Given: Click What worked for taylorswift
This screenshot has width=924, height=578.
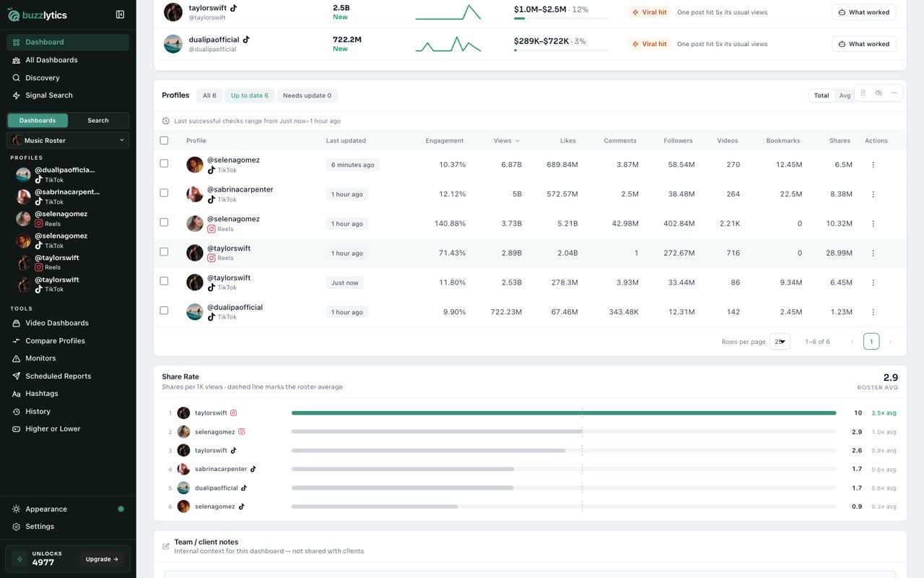Looking at the screenshot, I should (864, 12).
